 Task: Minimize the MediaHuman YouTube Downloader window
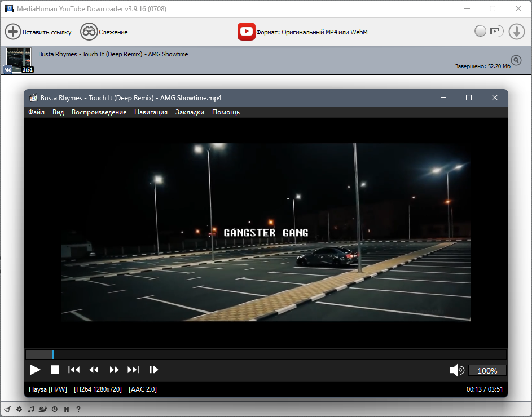[467, 8]
